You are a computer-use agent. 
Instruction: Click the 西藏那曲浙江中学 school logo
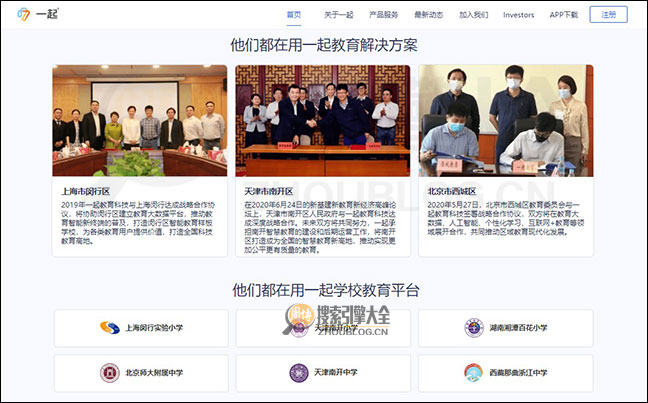pyautogui.click(x=474, y=373)
